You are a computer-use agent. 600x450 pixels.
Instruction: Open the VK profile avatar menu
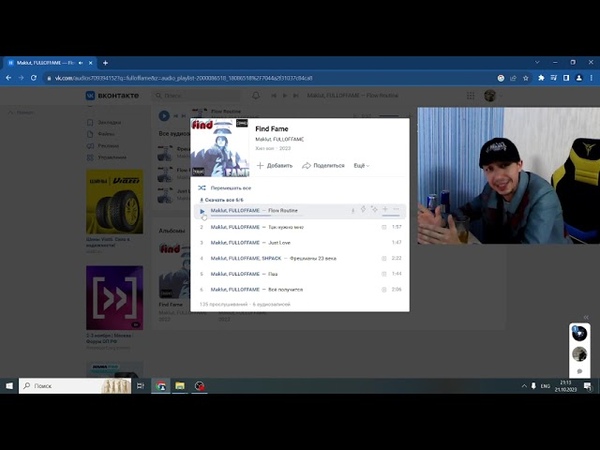tap(490, 95)
